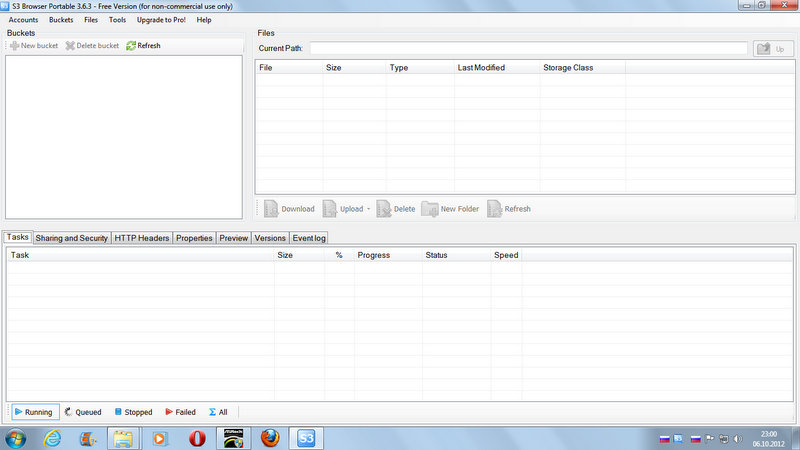The height and width of the screenshot is (450, 800).
Task: Open the Files menu
Action: tap(91, 20)
